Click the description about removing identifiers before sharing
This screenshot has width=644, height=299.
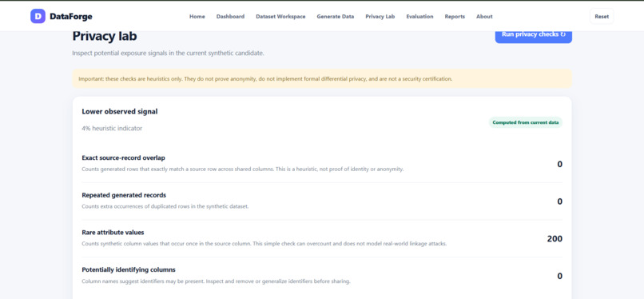pyautogui.click(x=216, y=281)
